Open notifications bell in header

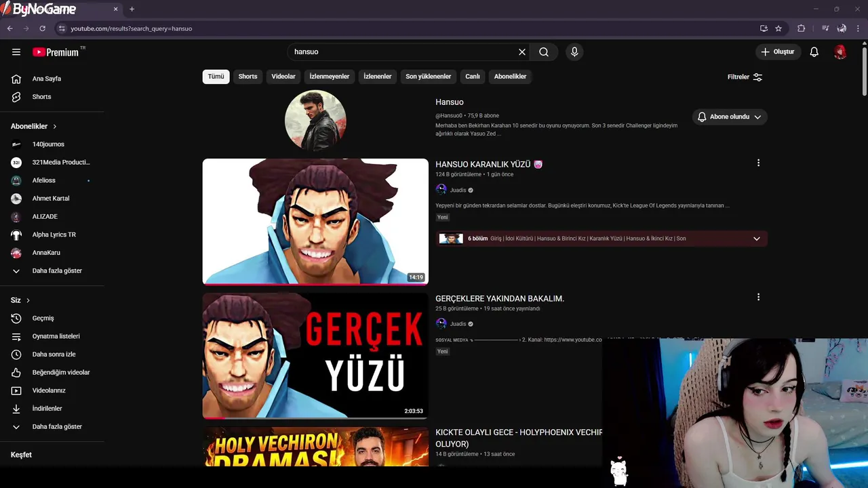tap(814, 52)
